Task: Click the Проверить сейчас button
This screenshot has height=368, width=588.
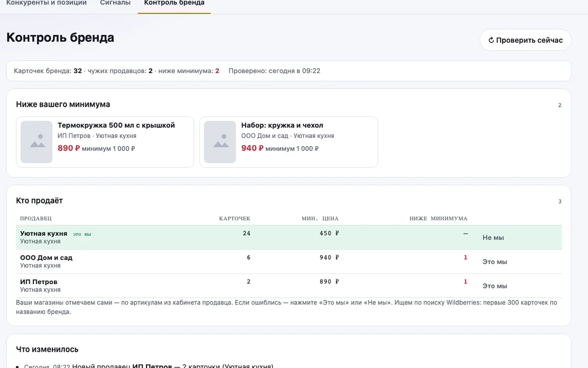Action: click(x=525, y=40)
